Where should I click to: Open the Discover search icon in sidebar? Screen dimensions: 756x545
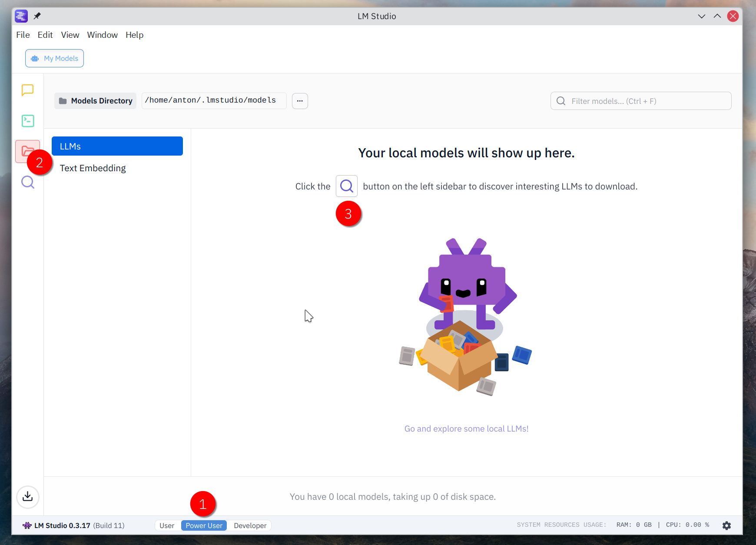click(x=28, y=182)
